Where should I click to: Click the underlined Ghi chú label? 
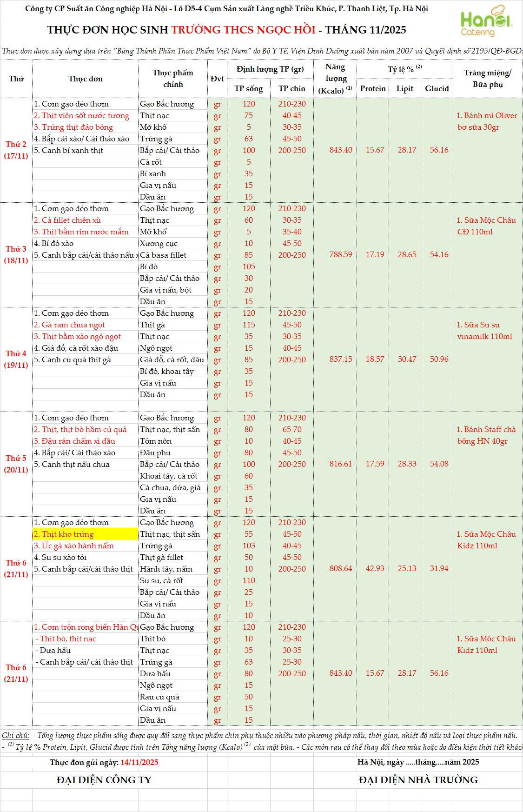click(15, 735)
